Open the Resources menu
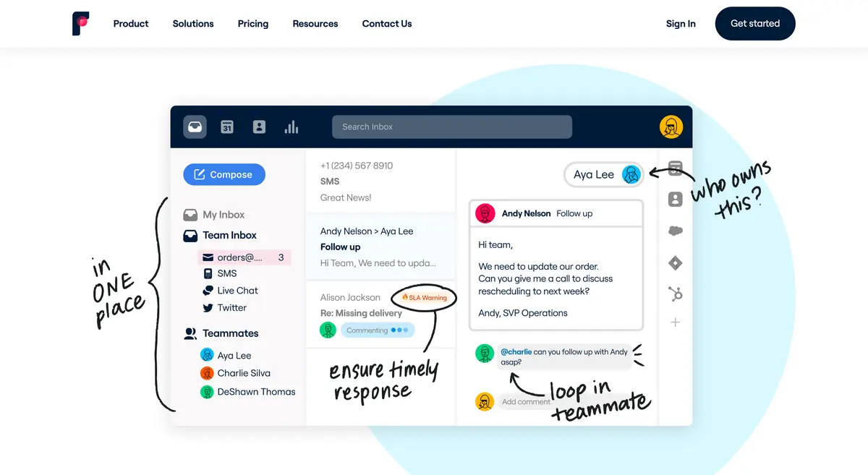 [315, 24]
